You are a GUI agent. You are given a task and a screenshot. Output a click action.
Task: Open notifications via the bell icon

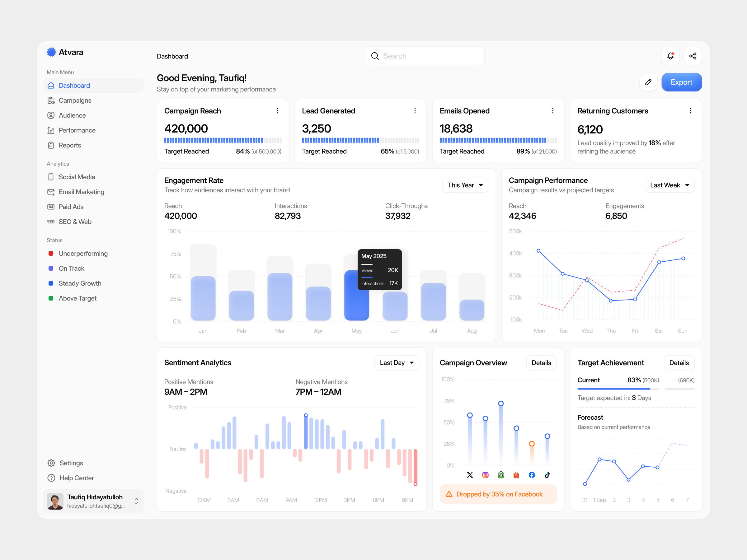[670, 56]
